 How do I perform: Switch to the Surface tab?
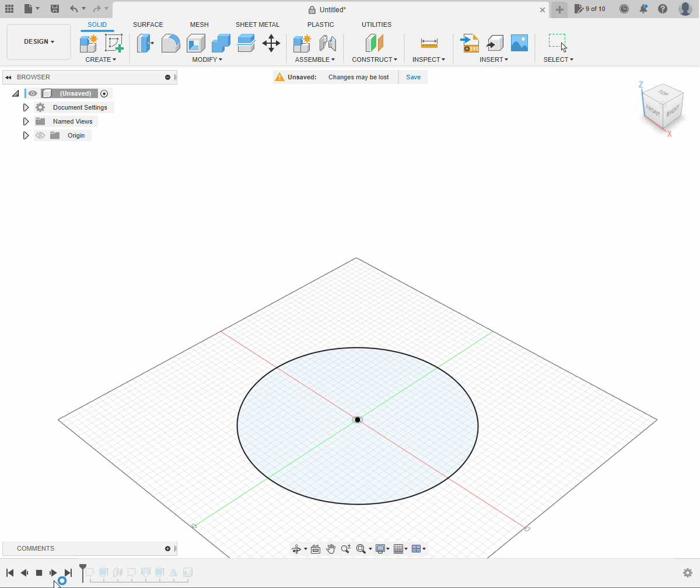coord(148,24)
